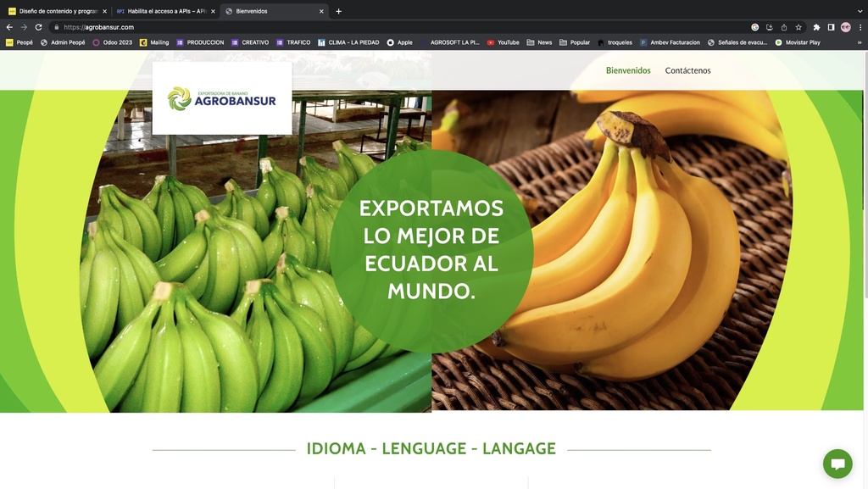Open the Extensions puzzle icon

point(816,27)
